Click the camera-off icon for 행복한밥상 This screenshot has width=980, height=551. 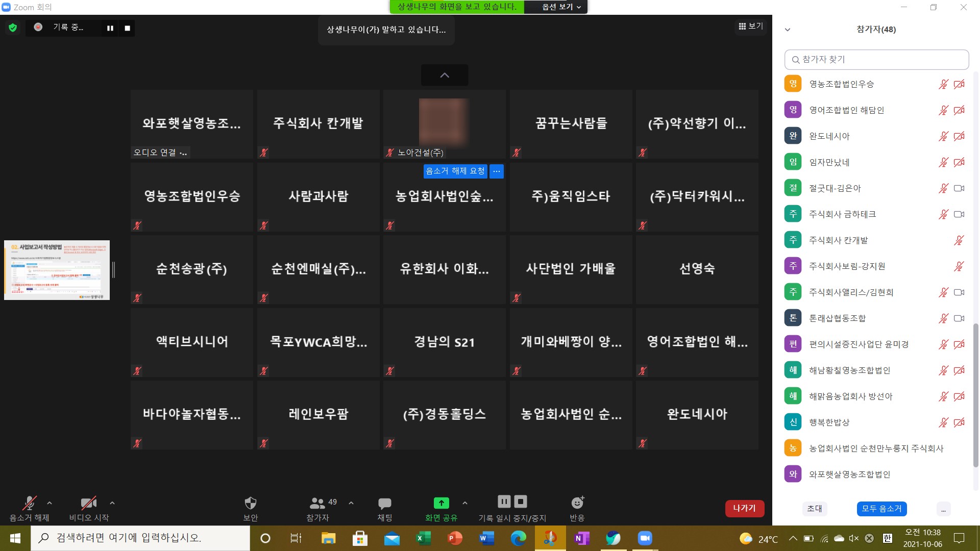pyautogui.click(x=959, y=422)
